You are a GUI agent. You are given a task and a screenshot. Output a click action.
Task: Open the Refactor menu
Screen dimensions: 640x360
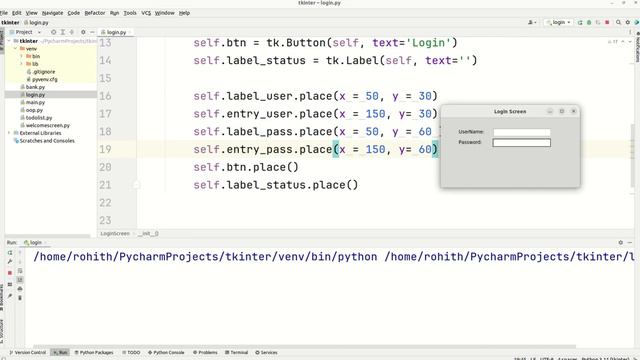[x=95, y=13]
